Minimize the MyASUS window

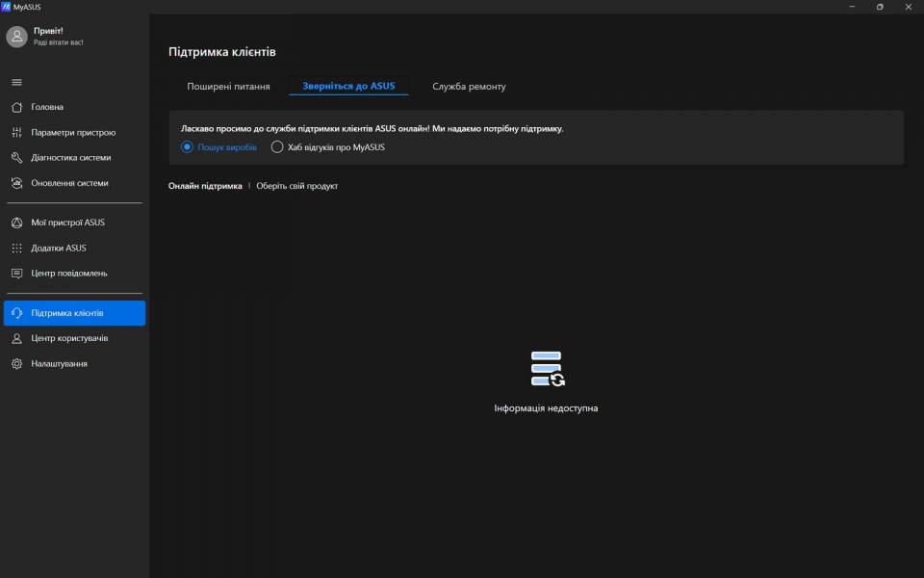pos(852,7)
